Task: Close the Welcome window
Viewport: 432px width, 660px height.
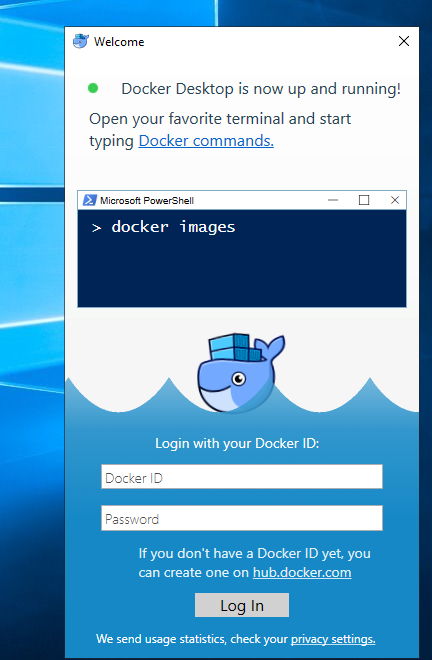Action: (404, 41)
